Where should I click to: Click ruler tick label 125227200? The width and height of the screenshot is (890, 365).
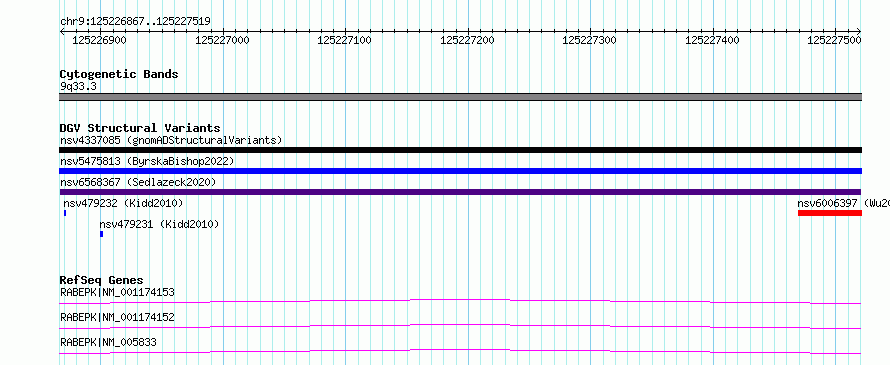point(467,40)
